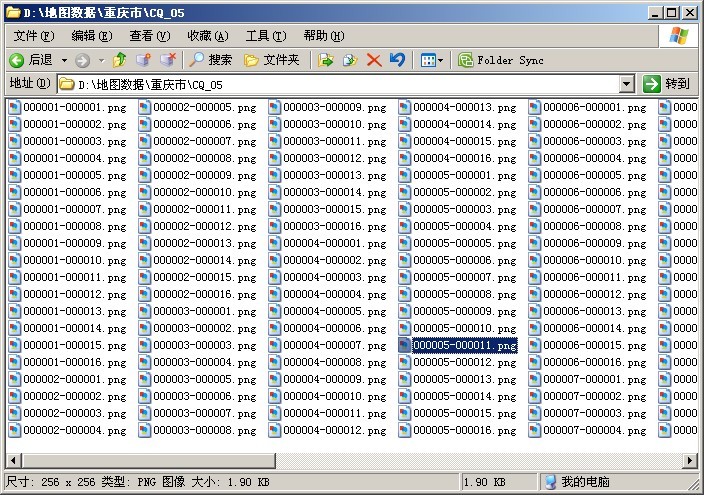Select file 000006-000001.png
Image resolution: width=704 pixels, height=495 pixels.
pos(588,107)
